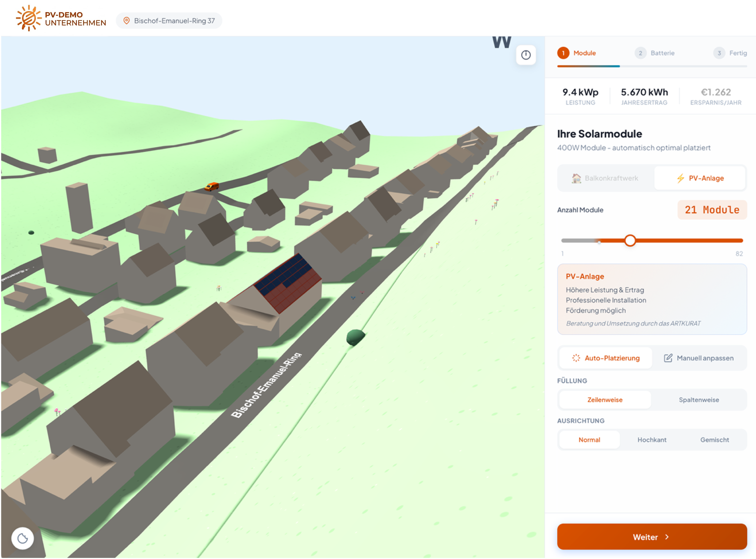Click the Module step tab
Image resolution: width=756 pixels, height=559 pixels.
[x=577, y=53]
